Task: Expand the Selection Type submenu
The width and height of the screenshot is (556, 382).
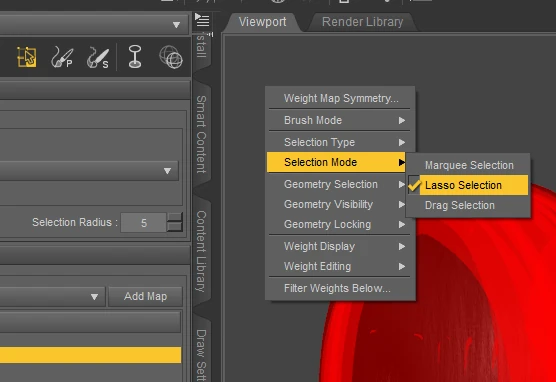Action: 341,142
